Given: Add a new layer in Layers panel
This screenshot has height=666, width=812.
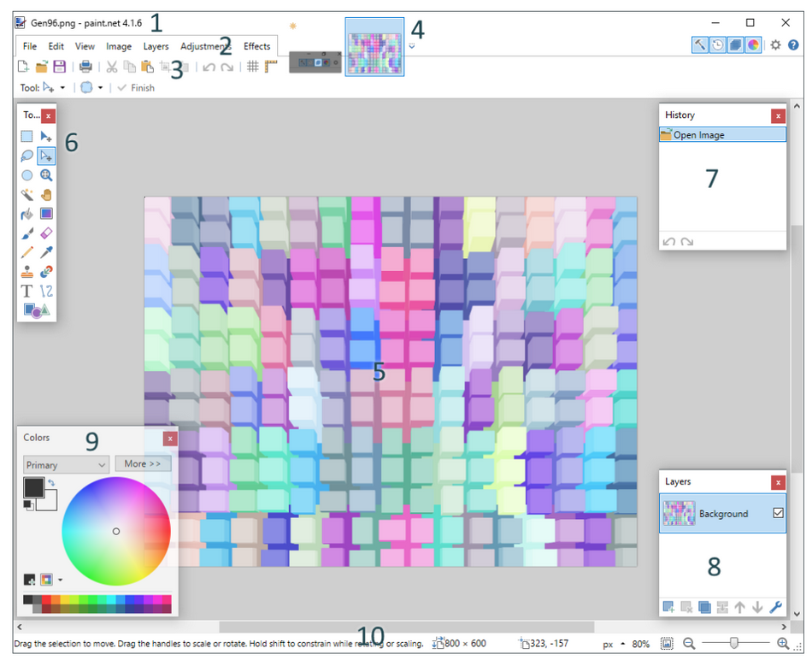Looking at the screenshot, I should [668, 607].
